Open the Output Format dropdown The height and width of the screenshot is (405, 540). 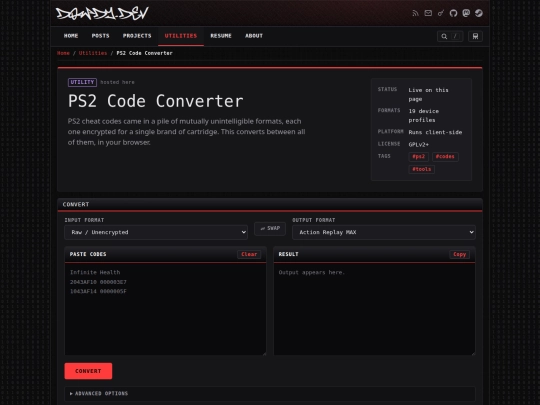pyautogui.click(x=384, y=232)
